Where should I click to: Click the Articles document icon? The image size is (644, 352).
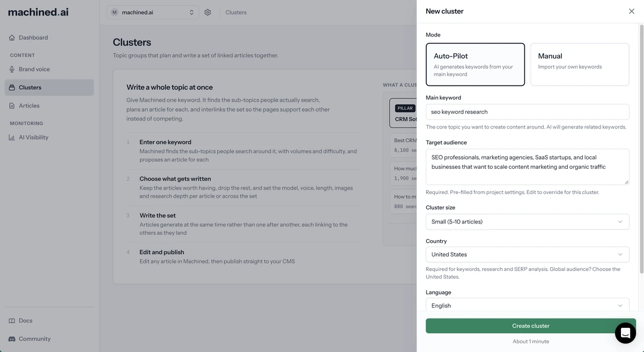tap(12, 106)
